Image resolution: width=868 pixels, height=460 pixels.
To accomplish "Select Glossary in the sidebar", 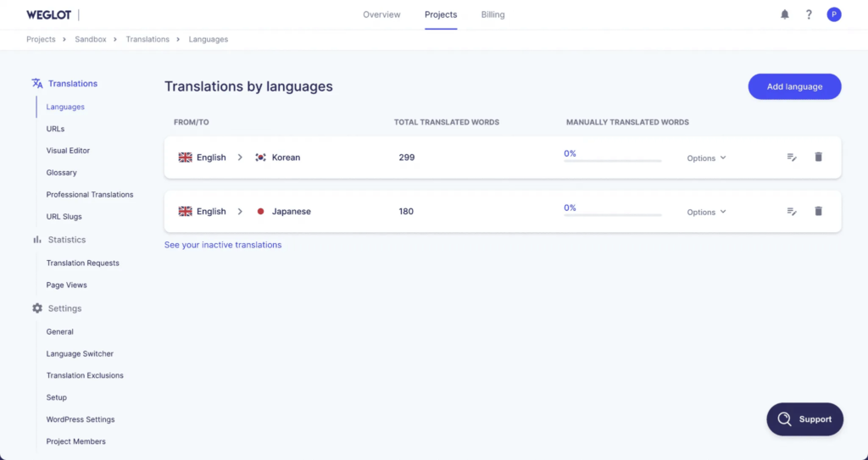I will (61, 173).
